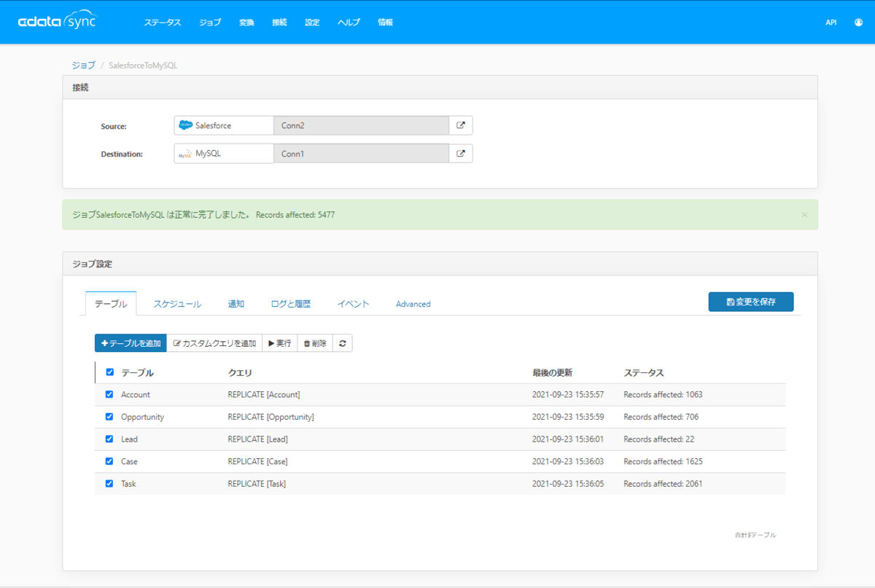Switch to the ログと履歴 tab
This screenshot has height=588, width=875.
tap(290, 304)
